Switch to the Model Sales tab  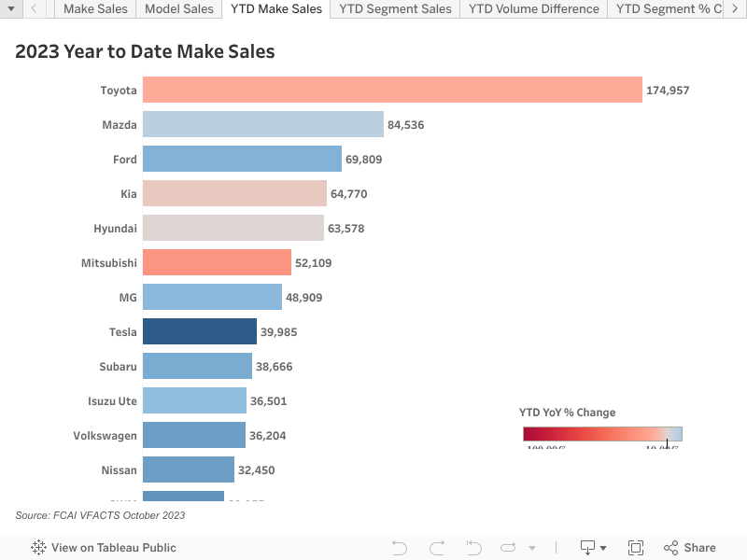tap(179, 8)
